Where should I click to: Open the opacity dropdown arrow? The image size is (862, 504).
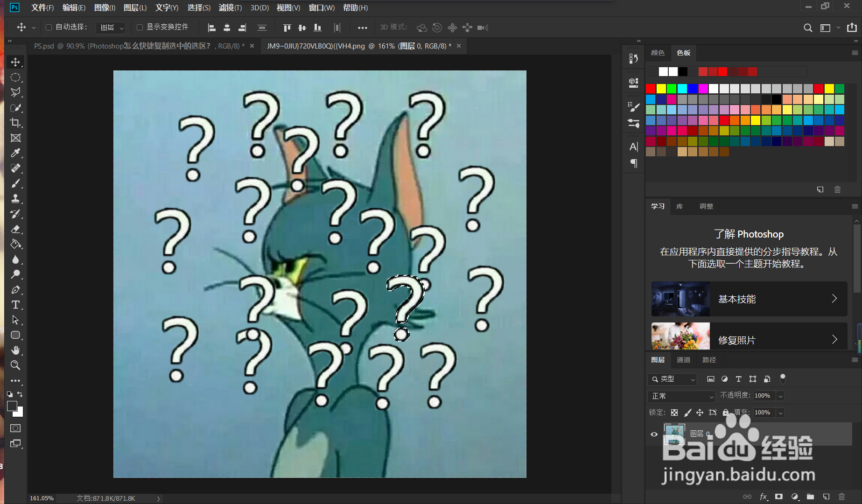[780, 396]
